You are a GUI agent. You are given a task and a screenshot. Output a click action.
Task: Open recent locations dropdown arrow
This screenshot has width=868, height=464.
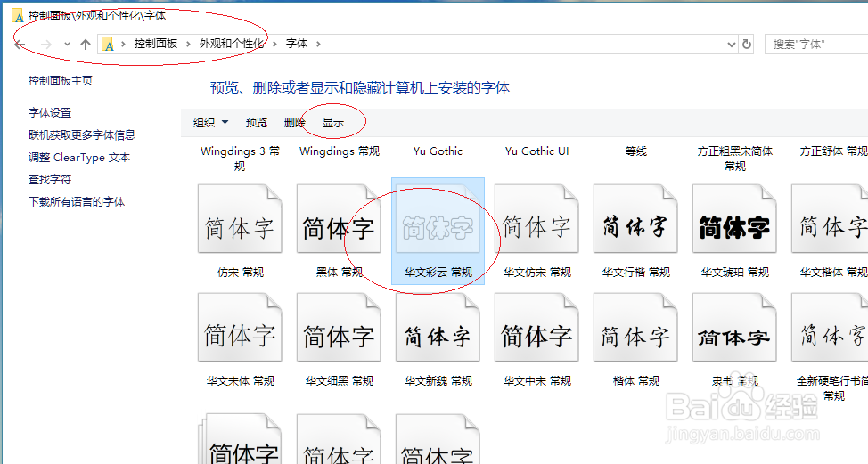67,45
